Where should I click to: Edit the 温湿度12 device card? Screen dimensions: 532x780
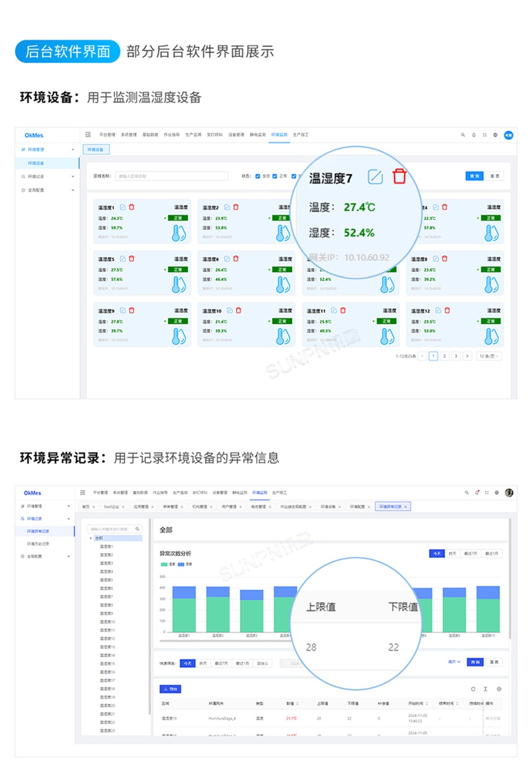tap(439, 311)
